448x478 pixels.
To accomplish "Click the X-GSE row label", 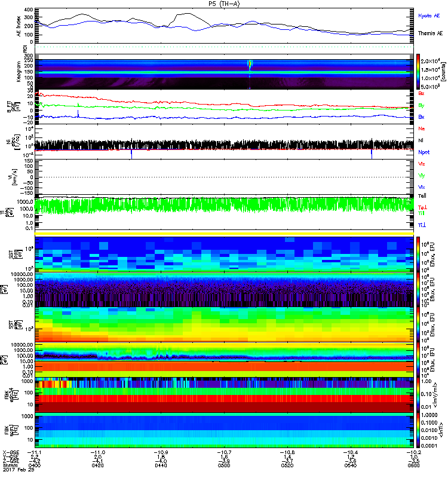I will click(11, 452).
